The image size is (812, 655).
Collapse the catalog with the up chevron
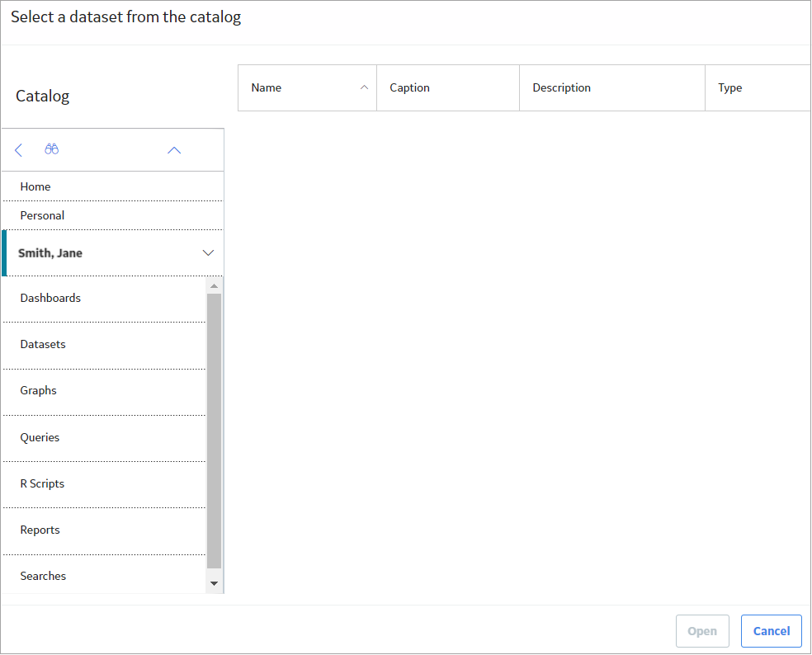point(174,150)
